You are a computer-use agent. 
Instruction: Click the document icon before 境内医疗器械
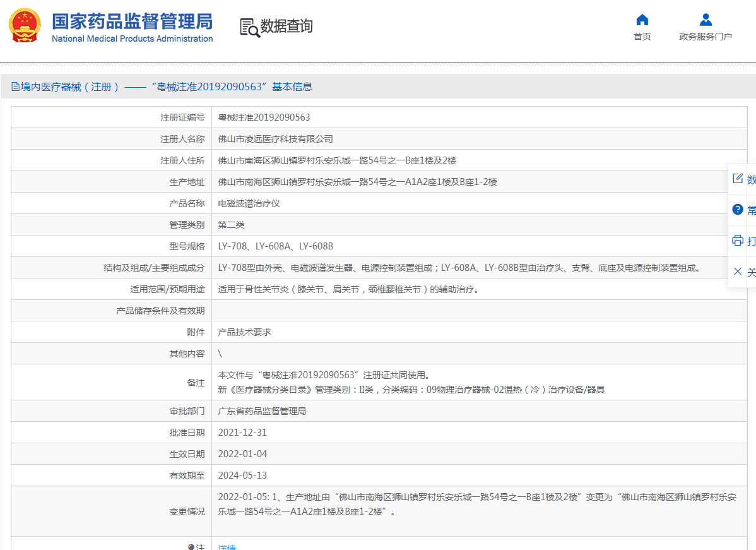click(15, 87)
